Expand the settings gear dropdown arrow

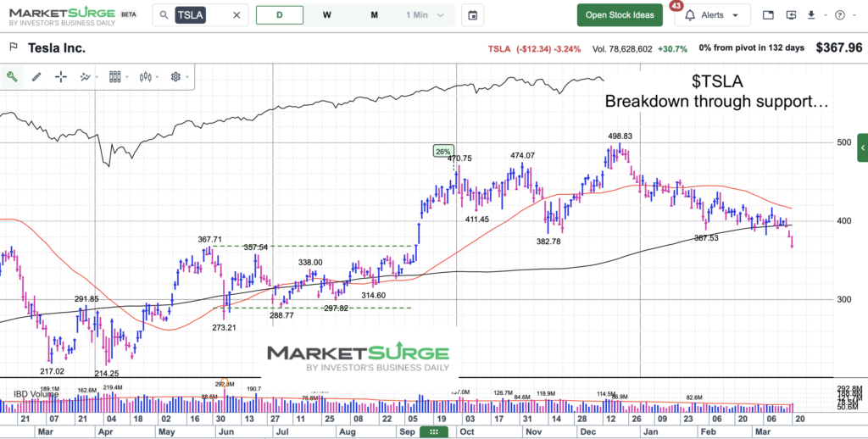pyautogui.click(x=187, y=77)
